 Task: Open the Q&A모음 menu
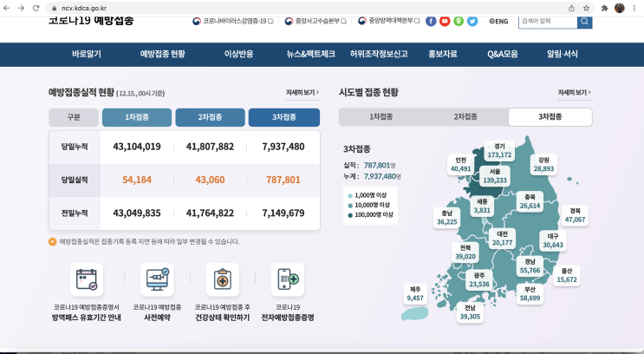(503, 54)
